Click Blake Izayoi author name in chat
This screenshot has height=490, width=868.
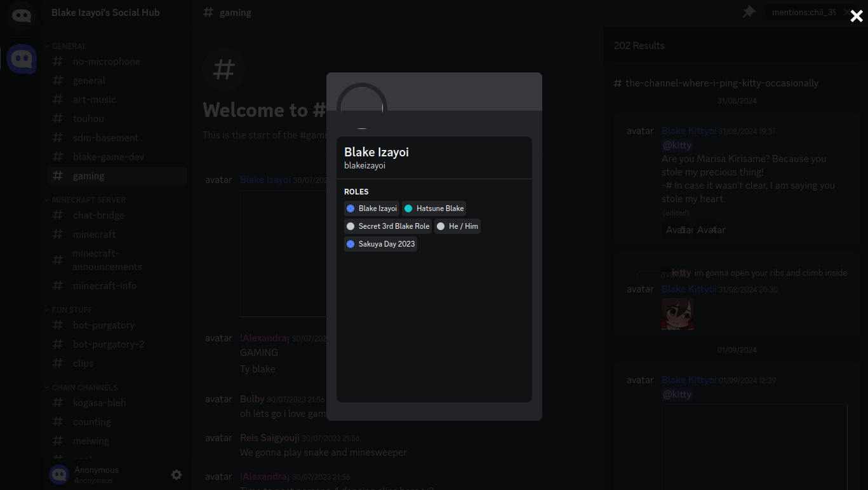coord(265,180)
